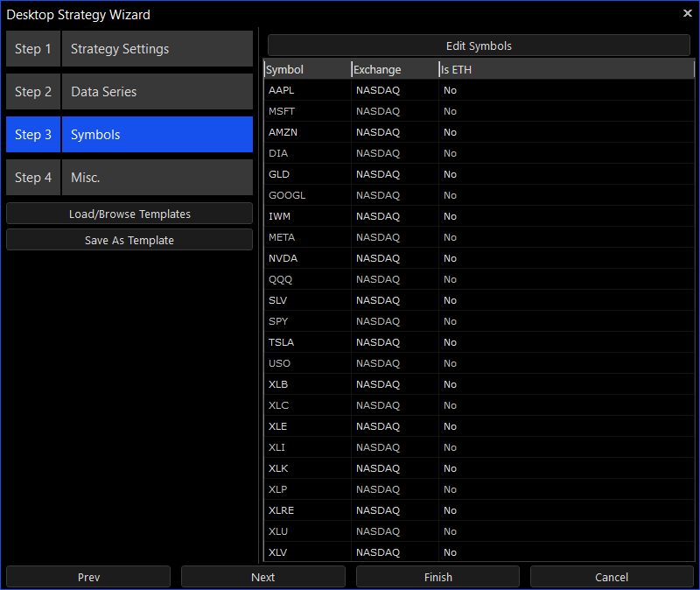Screen dimensions: 700x590
Task: Select the USO symbol cell
Action: pos(308,363)
